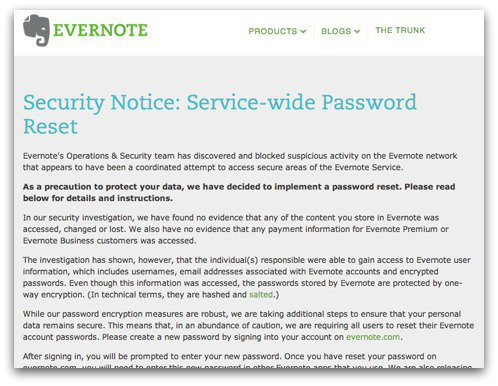Image resolution: width=498 pixels, height=386 pixels.
Task: Click the 'After signing in' paragraph
Action: tap(247, 362)
